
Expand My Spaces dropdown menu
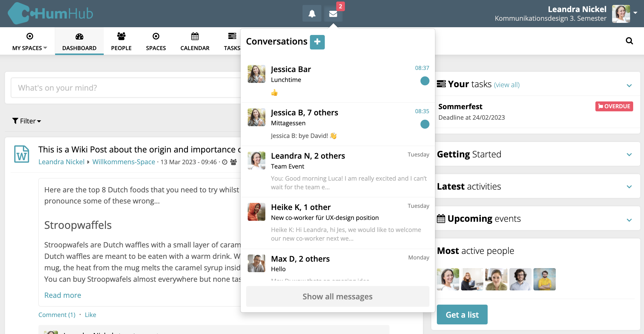pyautogui.click(x=30, y=48)
